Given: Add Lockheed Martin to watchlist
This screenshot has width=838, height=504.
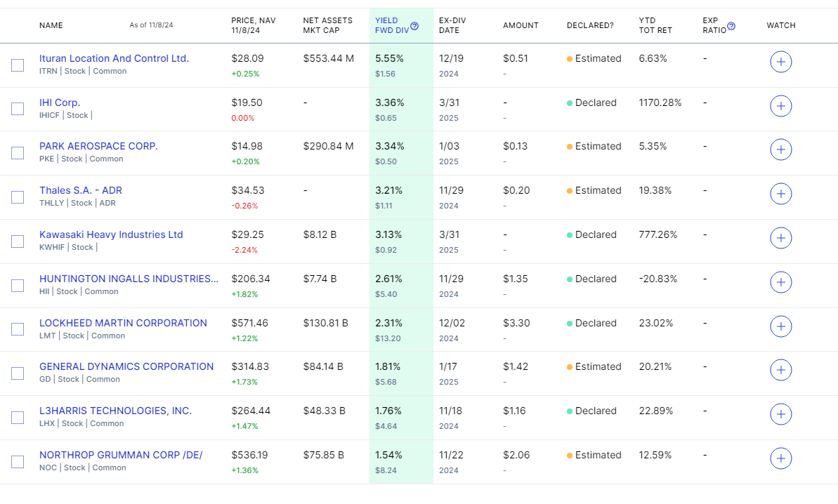Looking at the screenshot, I should point(781,326).
